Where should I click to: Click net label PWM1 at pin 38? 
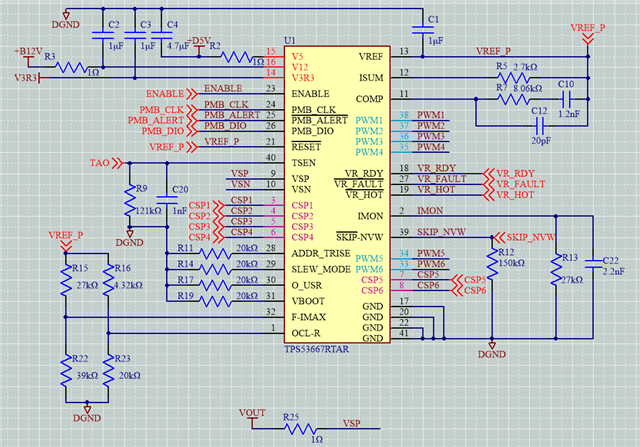[x=431, y=115]
